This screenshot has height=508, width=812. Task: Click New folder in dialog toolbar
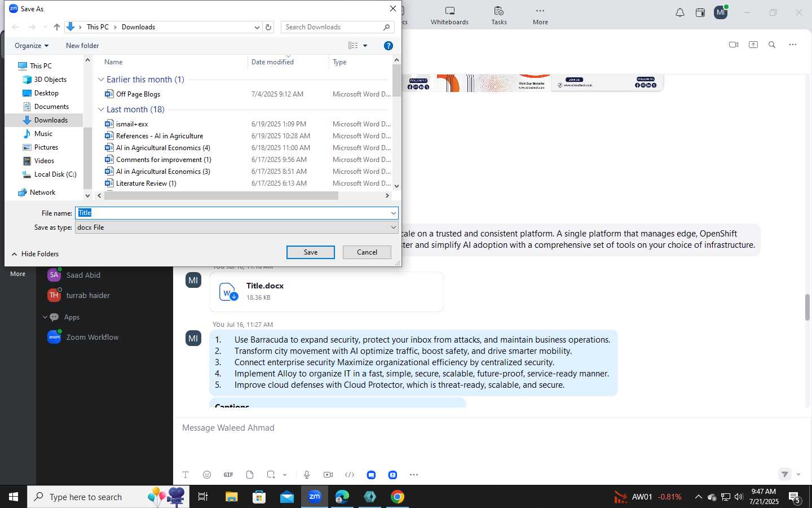tap(82, 46)
